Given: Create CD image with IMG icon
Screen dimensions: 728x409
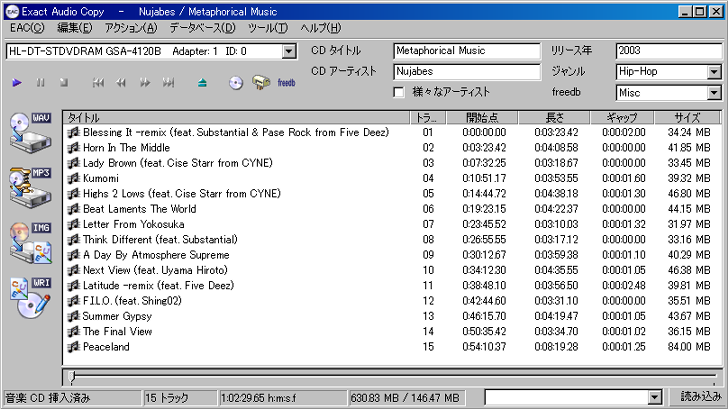Looking at the screenshot, I should [31, 243].
